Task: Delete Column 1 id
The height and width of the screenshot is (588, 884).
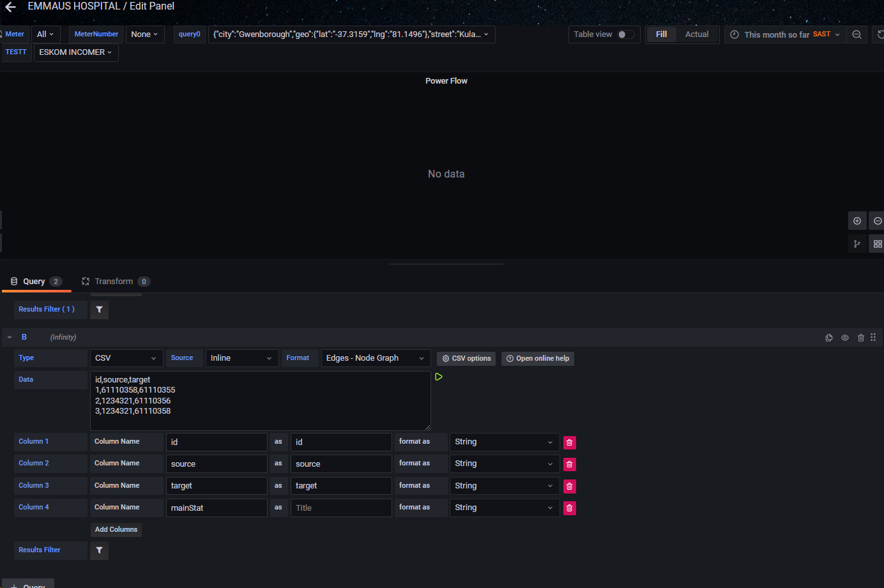Action: (570, 442)
